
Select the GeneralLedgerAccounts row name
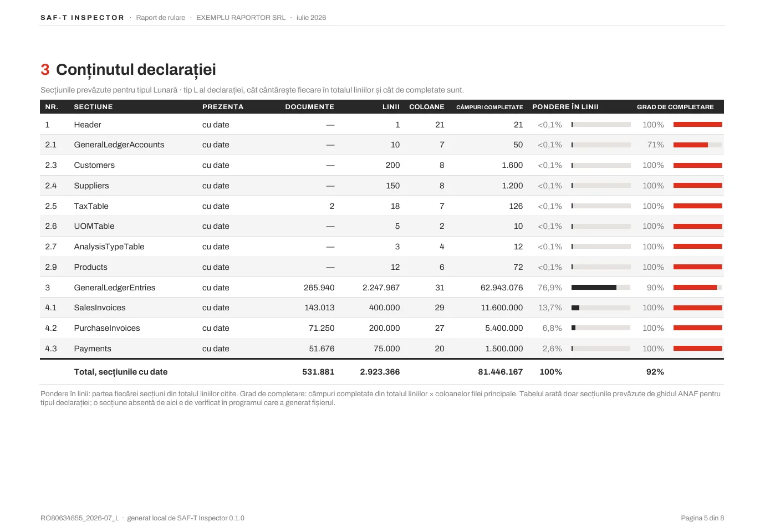coord(119,145)
